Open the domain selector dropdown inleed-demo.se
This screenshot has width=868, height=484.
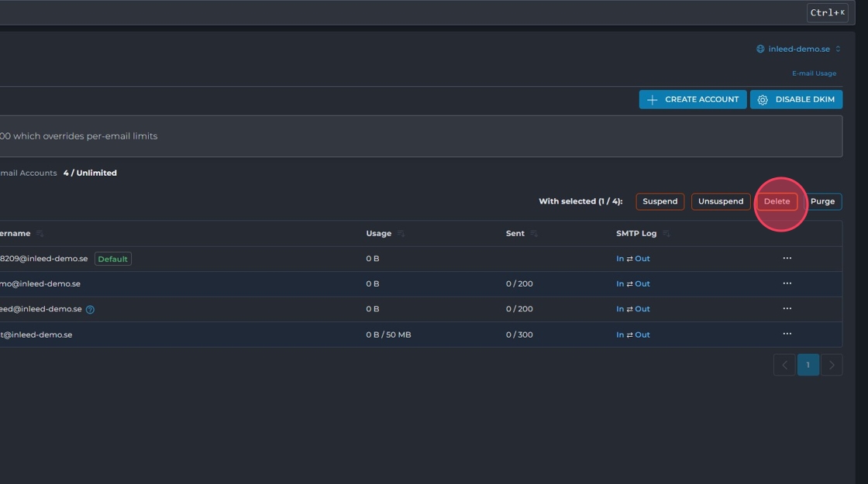798,50
